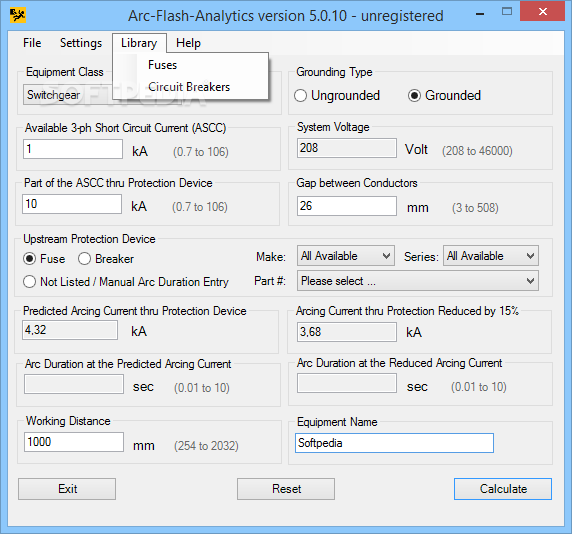Click the Equipment Name field containing Softpedia
Image resolution: width=572 pixels, height=534 pixels.
(394, 443)
